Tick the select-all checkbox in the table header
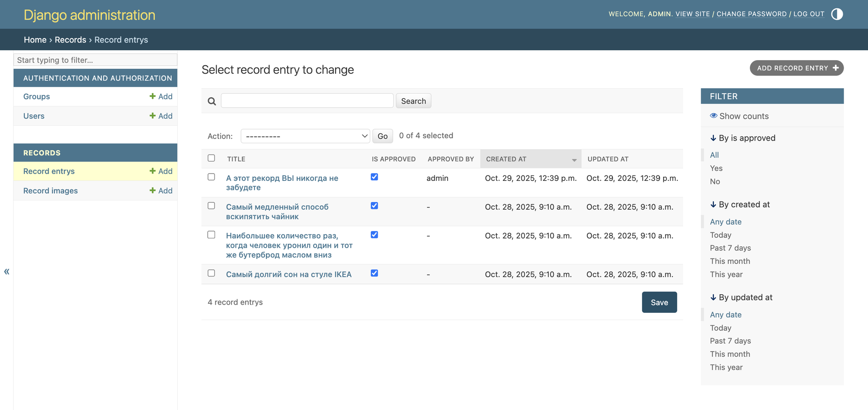The width and height of the screenshot is (868, 410). click(x=211, y=158)
